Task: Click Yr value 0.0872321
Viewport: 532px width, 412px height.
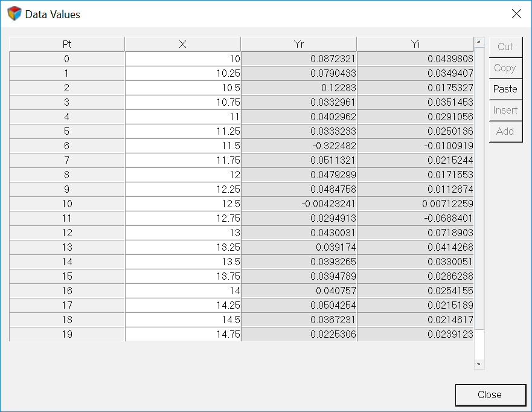Action: coord(299,59)
